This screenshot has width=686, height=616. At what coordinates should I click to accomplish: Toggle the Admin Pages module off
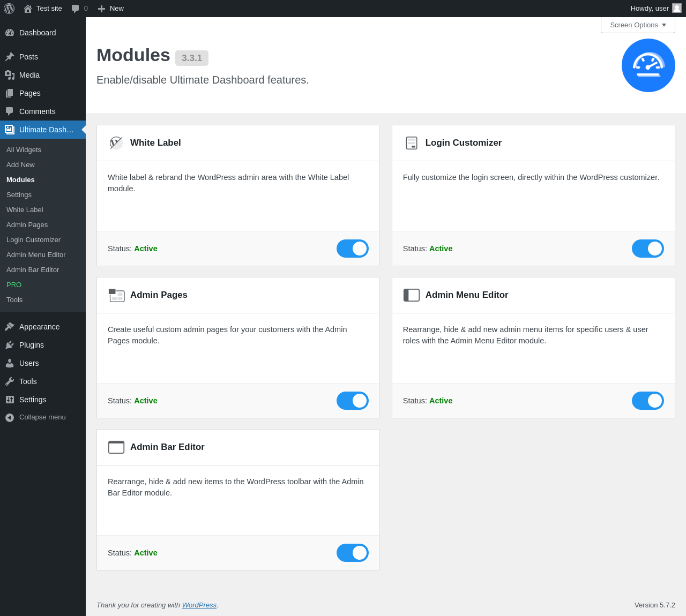(353, 401)
